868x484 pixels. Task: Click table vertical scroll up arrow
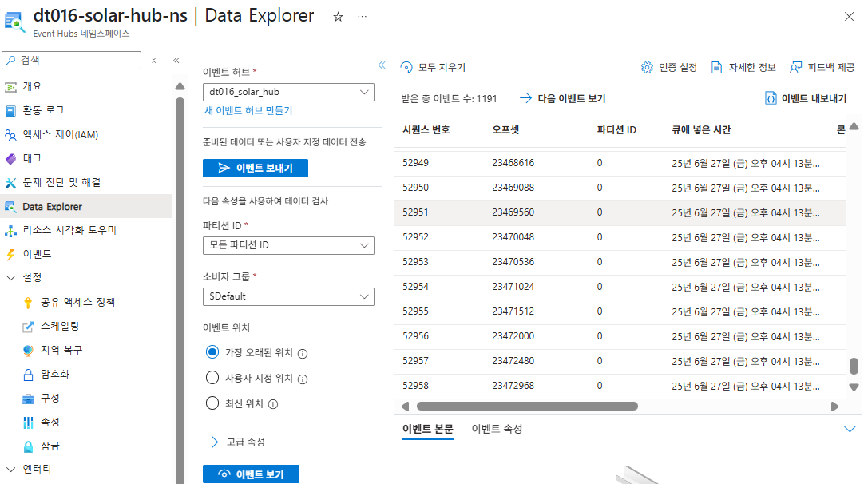(x=854, y=126)
